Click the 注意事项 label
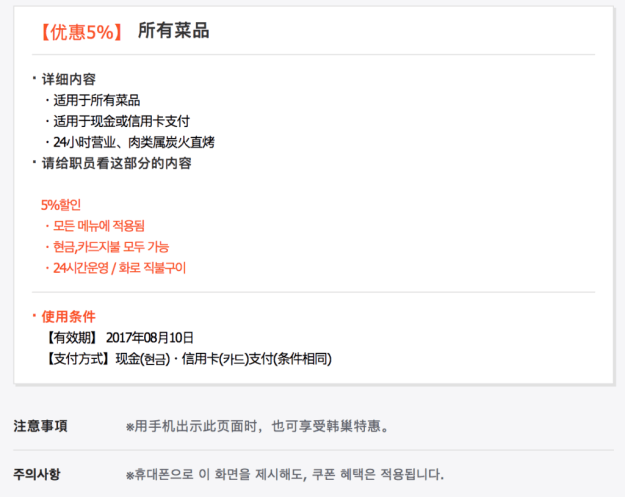 pos(40,426)
